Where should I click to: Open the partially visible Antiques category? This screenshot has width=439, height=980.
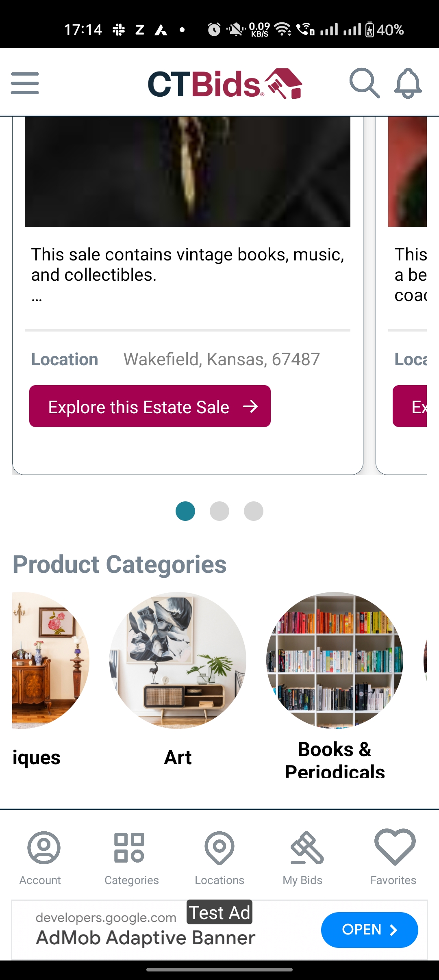pos(49,660)
